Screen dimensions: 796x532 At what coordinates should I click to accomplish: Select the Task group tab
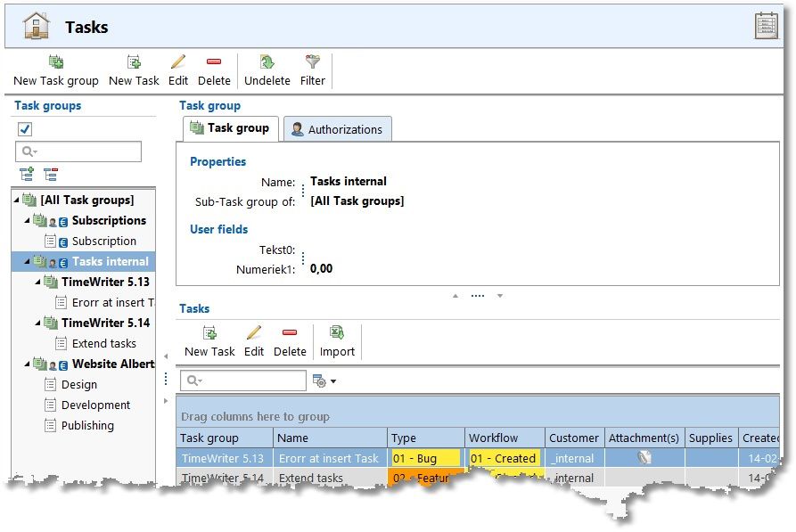[x=230, y=128]
